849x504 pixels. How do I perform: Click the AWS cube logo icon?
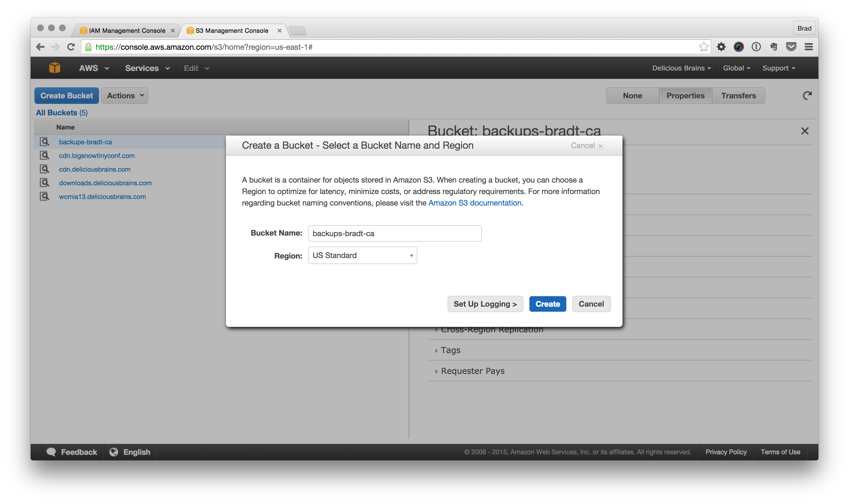(x=54, y=68)
